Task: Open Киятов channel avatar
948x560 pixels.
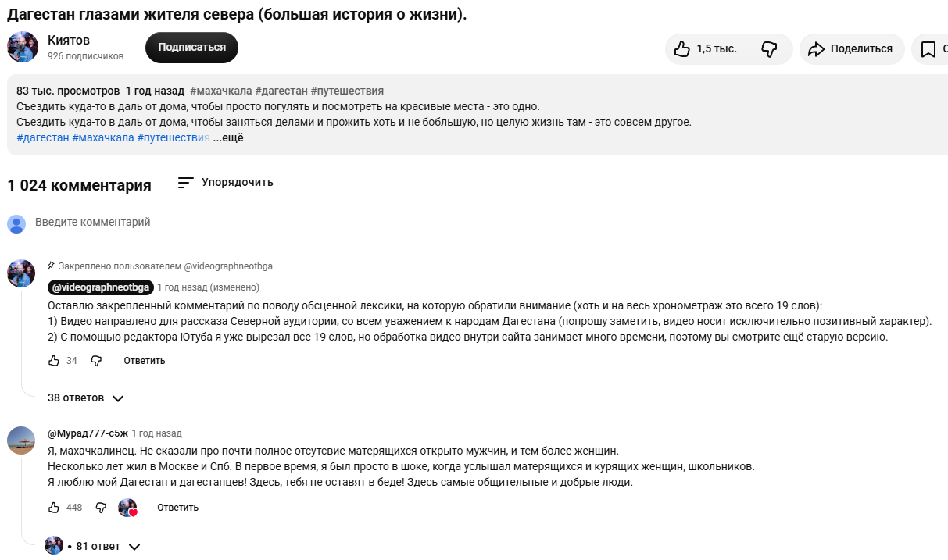Action: coord(23,47)
